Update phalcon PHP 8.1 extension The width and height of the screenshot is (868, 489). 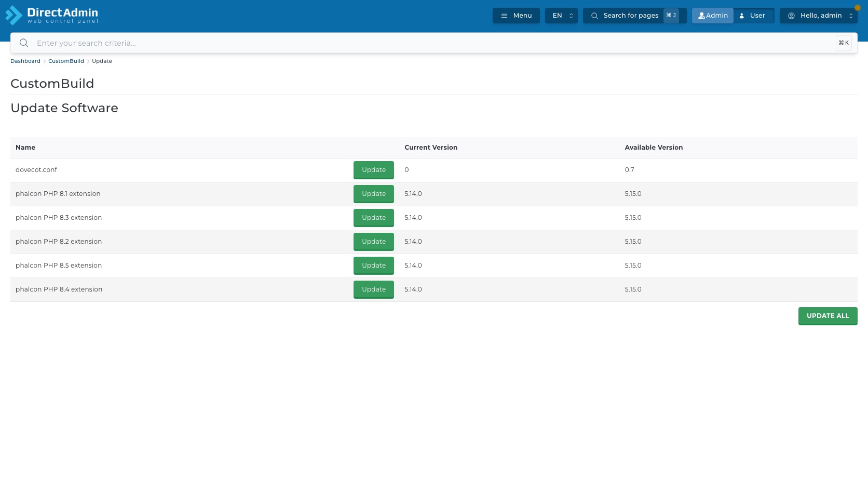[x=374, y=194]
